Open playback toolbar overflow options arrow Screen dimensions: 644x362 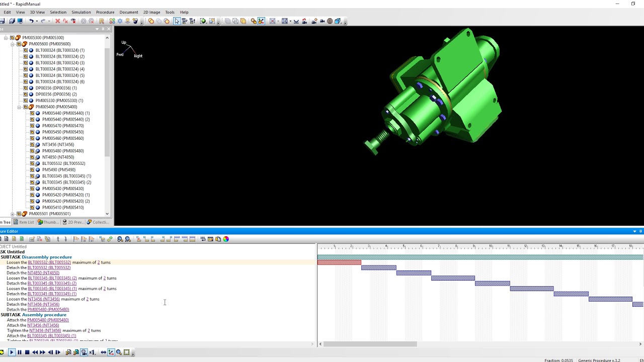pos(133,353)
